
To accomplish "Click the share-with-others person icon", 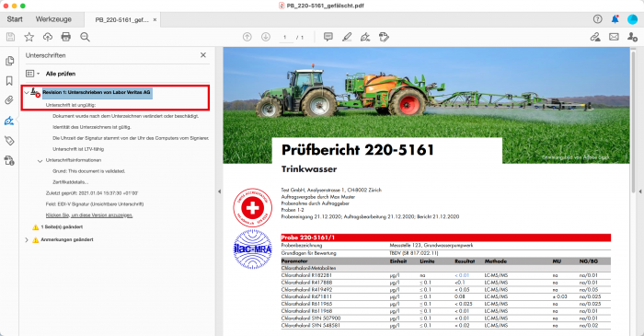I will [x=632, y=37].
